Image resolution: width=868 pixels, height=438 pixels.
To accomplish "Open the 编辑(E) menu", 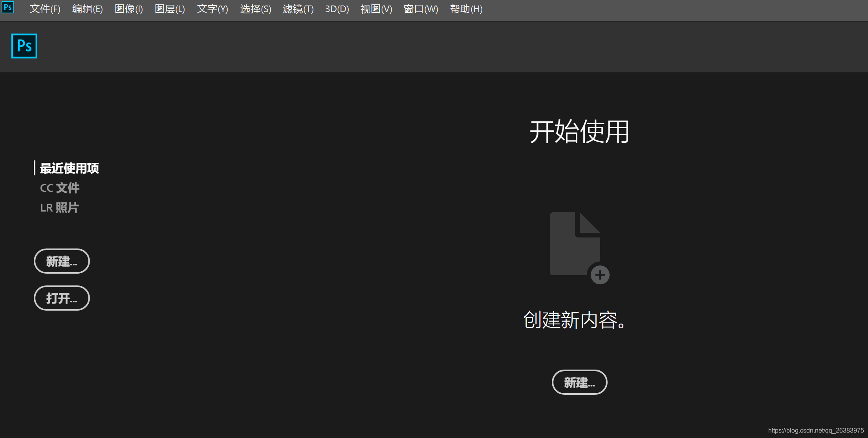I will [87, 9].
